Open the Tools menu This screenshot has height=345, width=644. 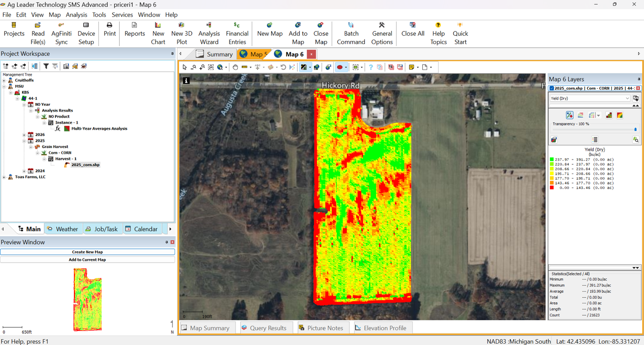pos(99,15)
